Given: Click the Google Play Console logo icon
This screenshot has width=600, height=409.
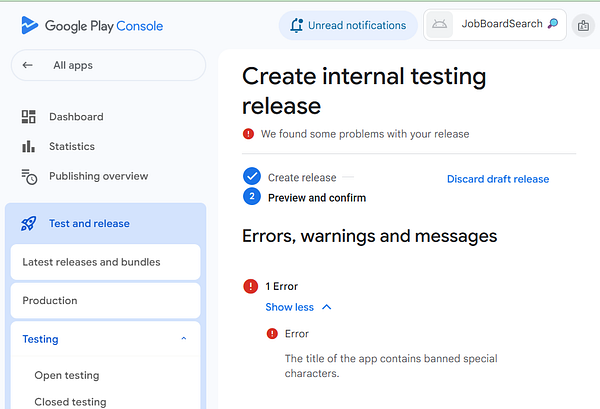Looking at the screenshot, I should [x=29, y=25].
